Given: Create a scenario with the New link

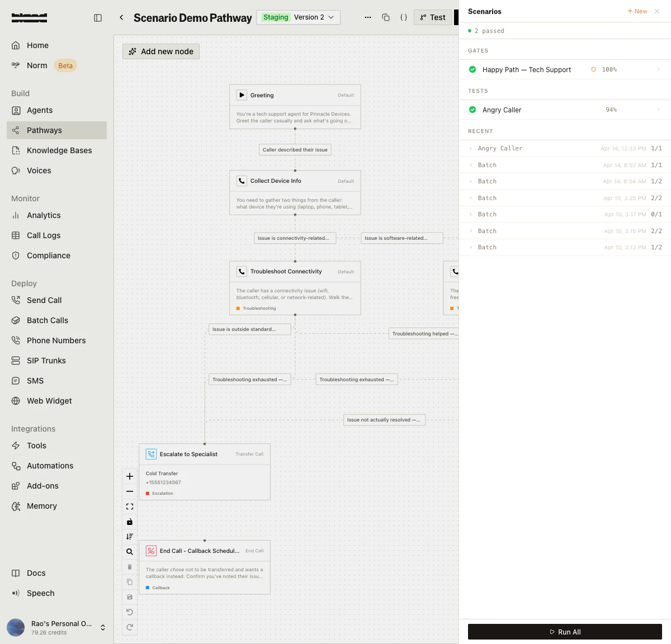Looking at the screenshot, I should click(x=637, y=11).
